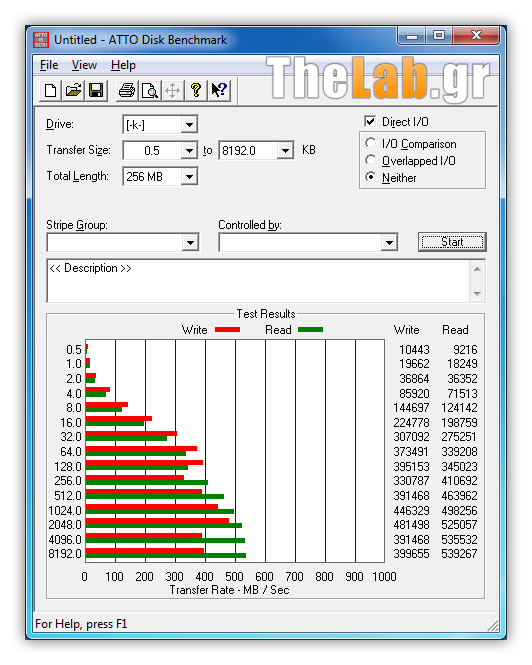
Task: Click the Start button
Action: (x=452, y=242)
